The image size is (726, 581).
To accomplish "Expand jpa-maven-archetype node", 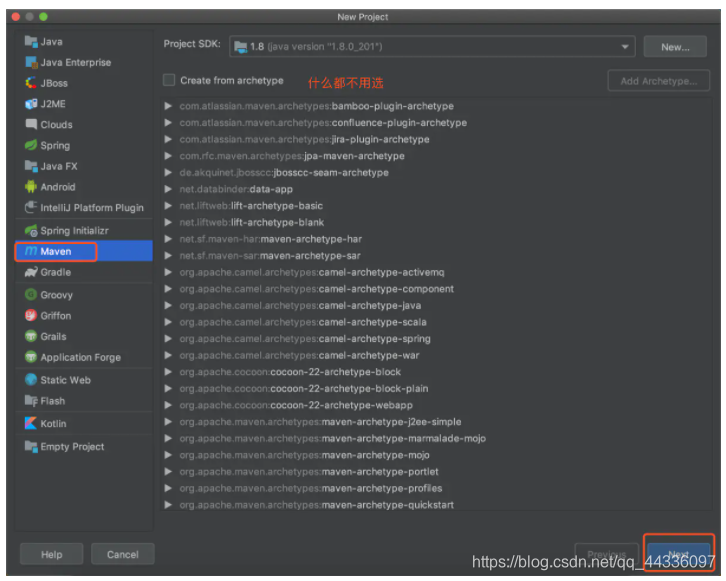I will pos(168,156).
